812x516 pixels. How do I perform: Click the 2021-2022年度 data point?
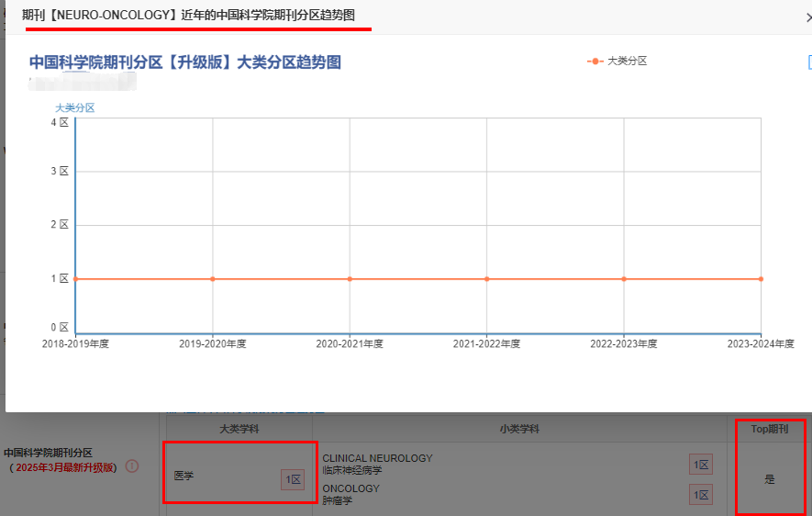[x=487, y=279]
